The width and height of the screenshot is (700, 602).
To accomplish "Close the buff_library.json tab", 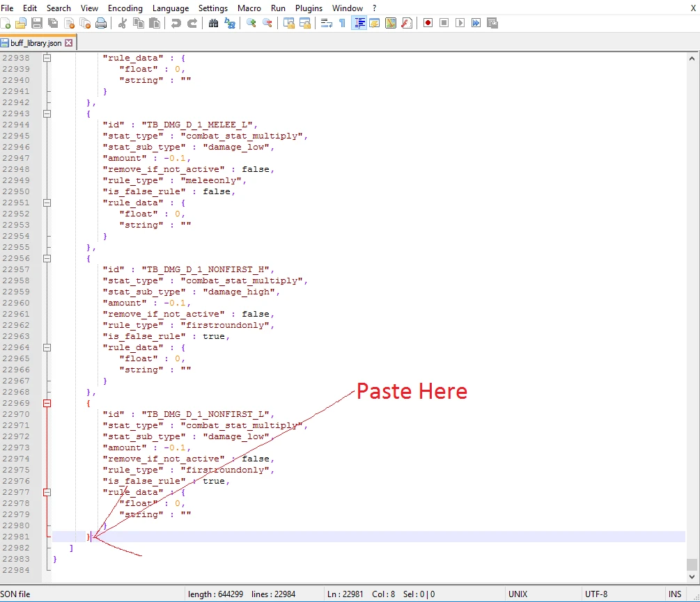I will point(69,43).
